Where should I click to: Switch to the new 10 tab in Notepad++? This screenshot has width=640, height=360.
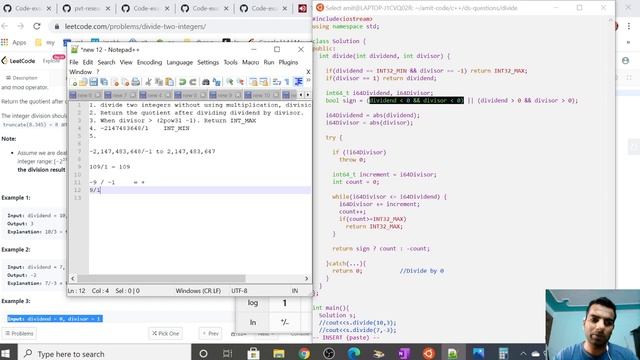[x=261, y=95]
